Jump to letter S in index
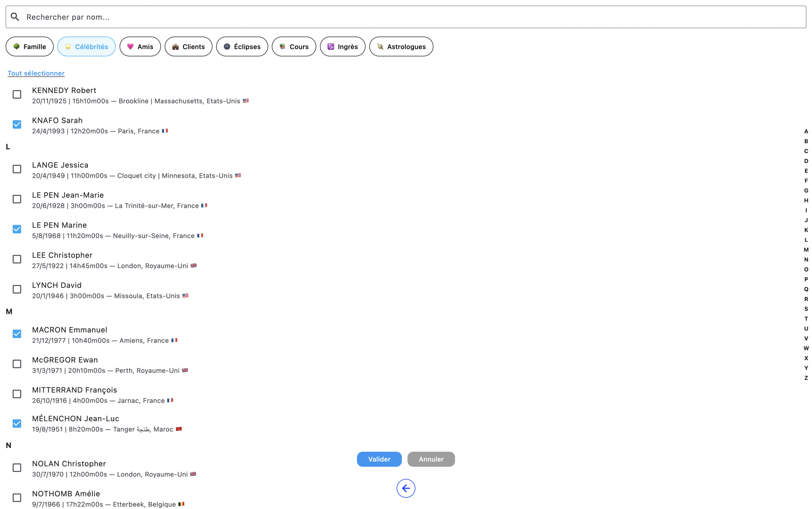Screen dimensions: 812x509 tap(806, 309)
